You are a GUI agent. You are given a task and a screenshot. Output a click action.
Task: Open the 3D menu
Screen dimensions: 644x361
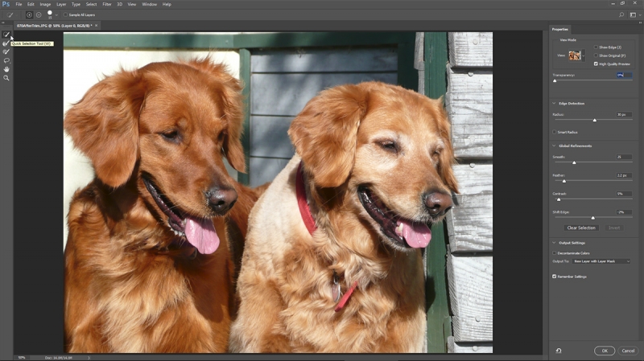pos(119,4)
